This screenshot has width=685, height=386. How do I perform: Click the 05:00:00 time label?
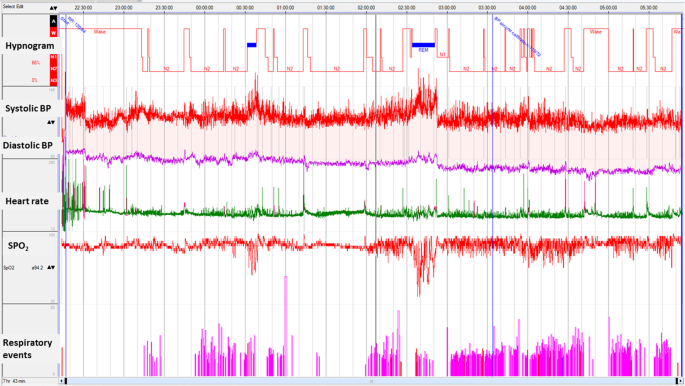tap(608, 8)
